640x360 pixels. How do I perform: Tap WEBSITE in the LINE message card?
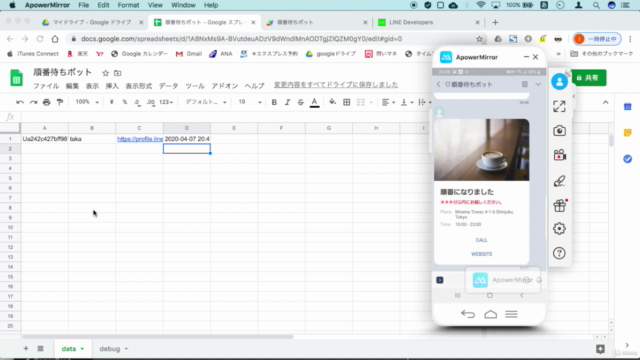coord(482,254)
